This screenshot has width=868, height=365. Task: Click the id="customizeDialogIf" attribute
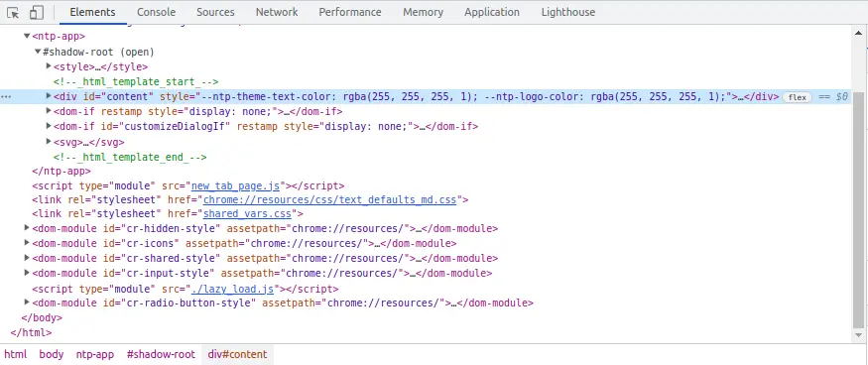point(166,126)
